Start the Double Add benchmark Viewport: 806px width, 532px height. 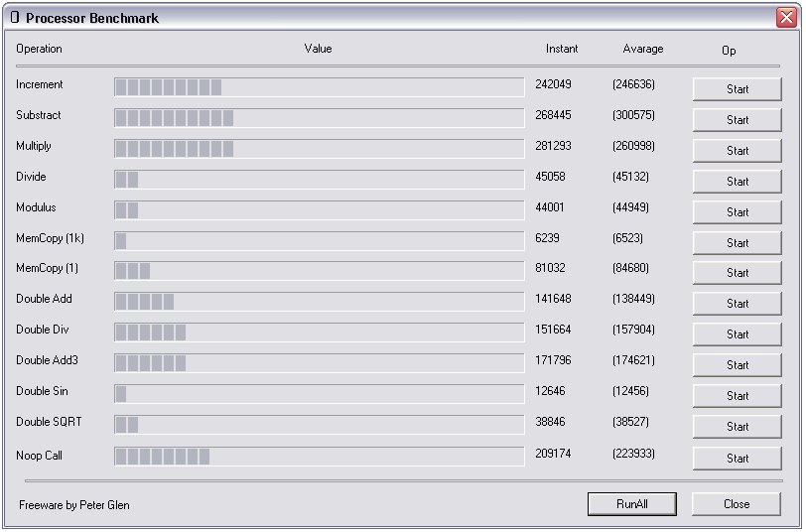click(737, 304)
